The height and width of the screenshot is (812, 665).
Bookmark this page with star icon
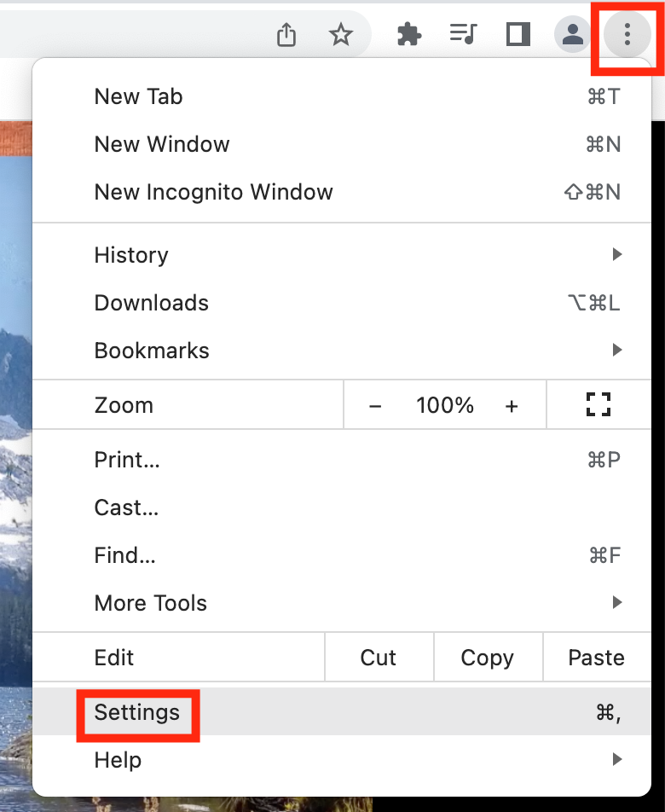(340, 35)
